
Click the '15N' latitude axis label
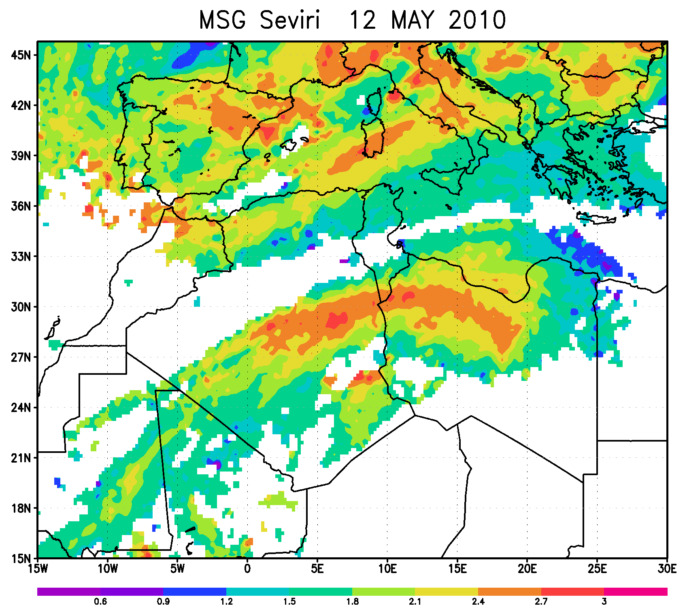tap(21, 559)
